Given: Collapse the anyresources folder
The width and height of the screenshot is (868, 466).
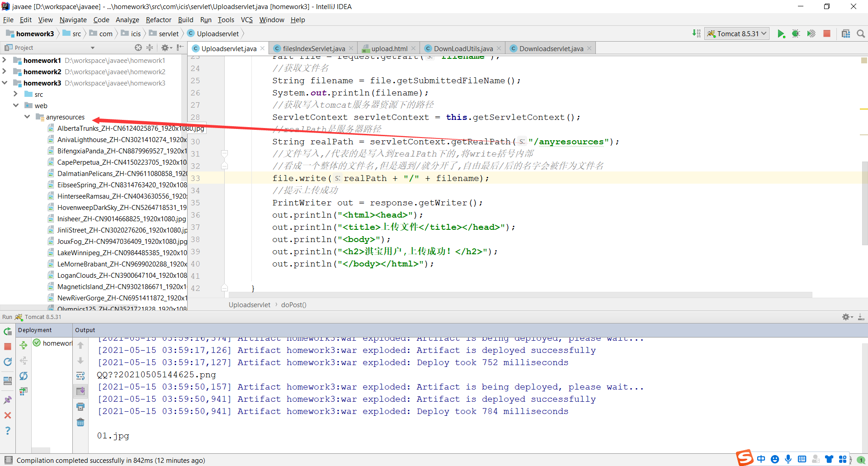Looking at the screenshot, I should point(27,117).
